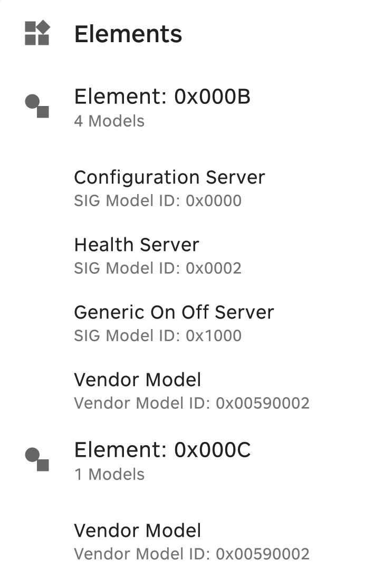The height and width of the screenshot is (588, 374).
Task: Select the first Vendor Model title
Action: pyautogui.click(x=138, y=380)
